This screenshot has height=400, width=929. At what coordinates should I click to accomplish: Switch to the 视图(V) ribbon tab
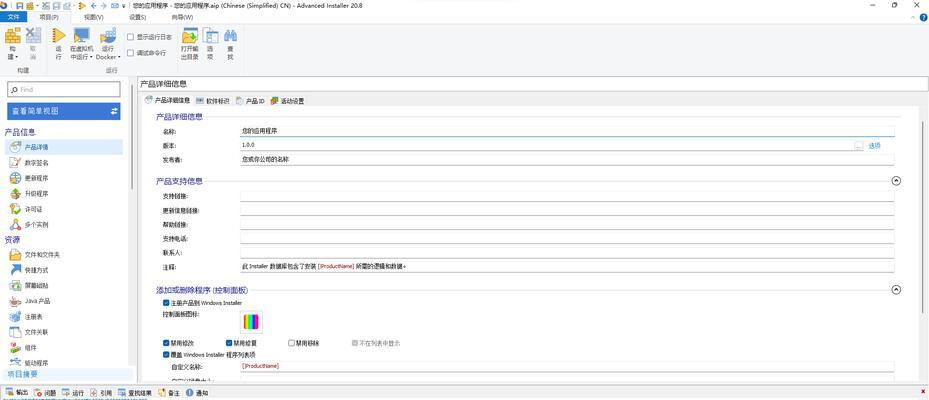tap(94, 17)
